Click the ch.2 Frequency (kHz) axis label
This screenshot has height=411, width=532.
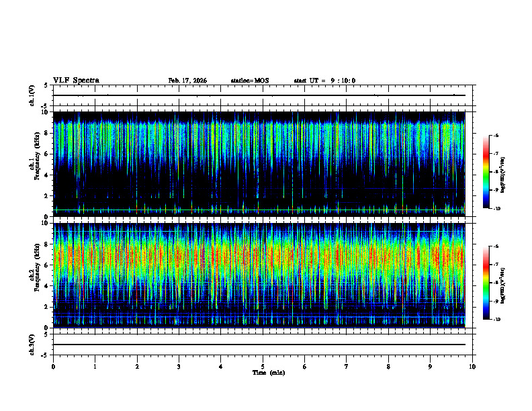[x=35, y=267]
